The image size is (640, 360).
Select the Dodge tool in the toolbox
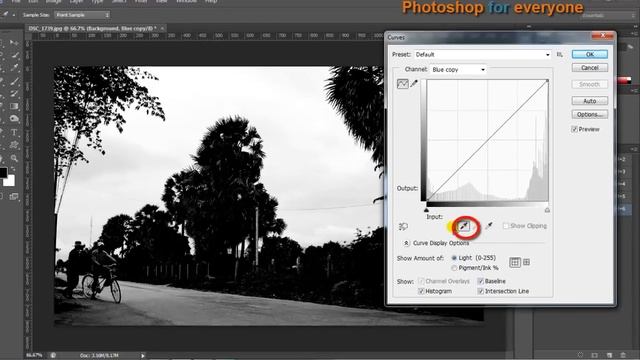[x=14, y=119]
